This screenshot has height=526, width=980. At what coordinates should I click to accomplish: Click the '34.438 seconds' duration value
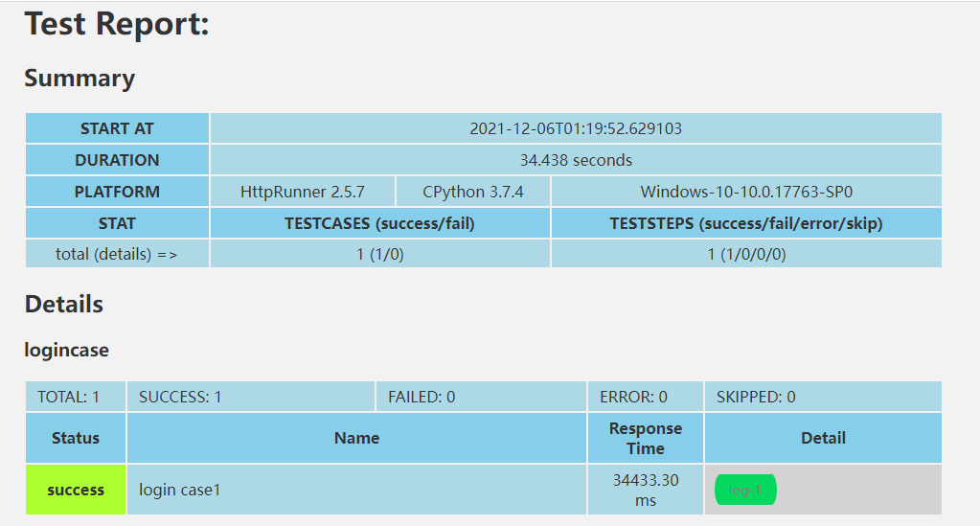coord(576,160)
